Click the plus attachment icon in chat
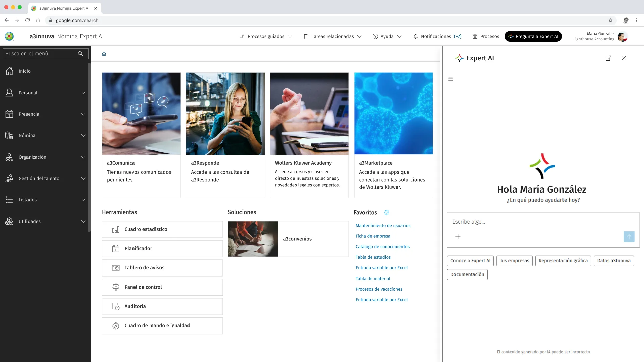Viewport: 644px width, 362px height. tap(458, 237)
